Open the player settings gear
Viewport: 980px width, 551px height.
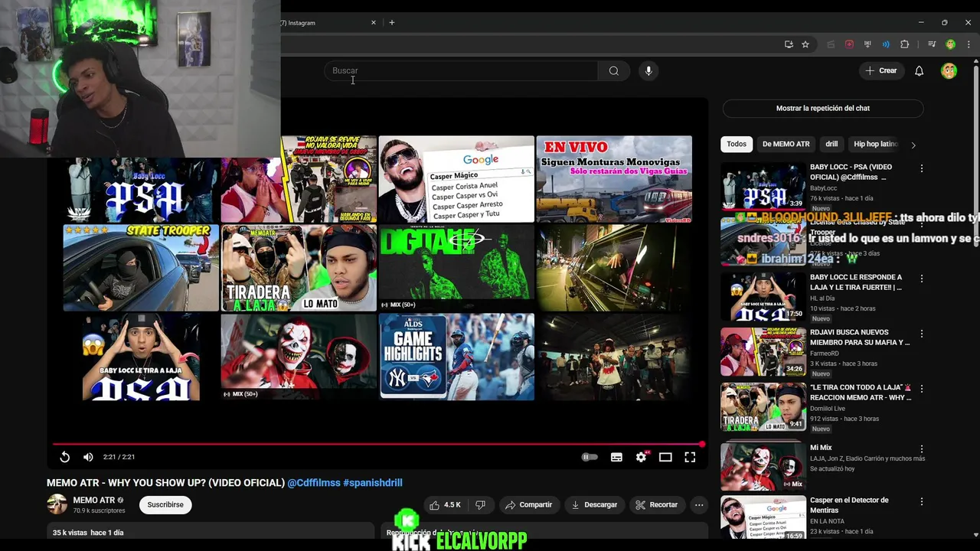point(641,457)
